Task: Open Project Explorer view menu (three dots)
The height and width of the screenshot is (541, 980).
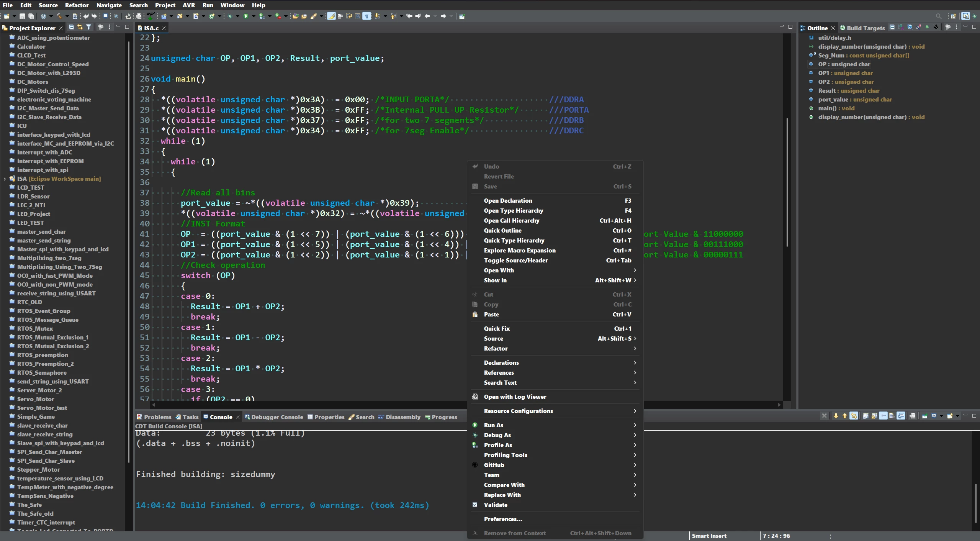Action: pos(110,27)
